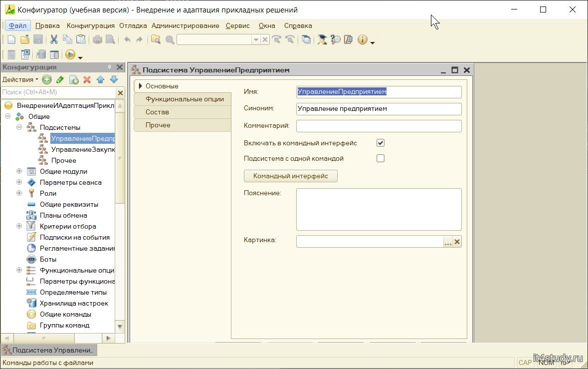The image size is (588, 369).
Task: Toggle 'Включать в командный интерфейс' checkbox
Action: 381,143
